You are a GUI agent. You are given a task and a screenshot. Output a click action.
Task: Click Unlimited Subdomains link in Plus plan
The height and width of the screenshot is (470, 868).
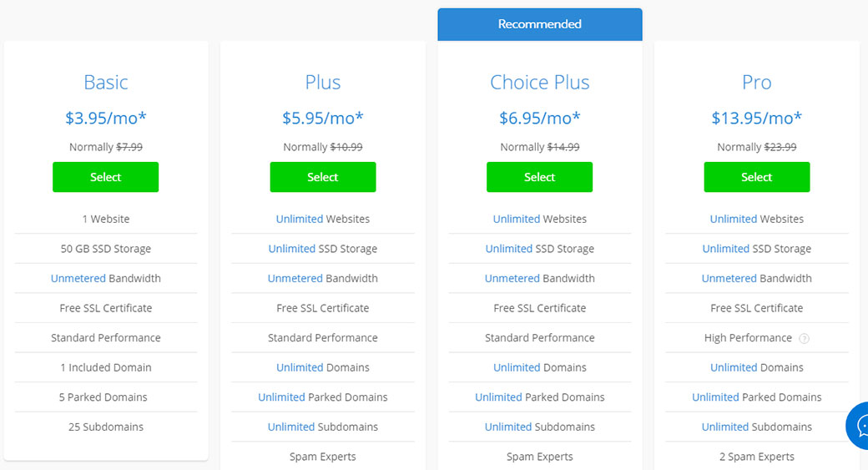click(291, 427)
